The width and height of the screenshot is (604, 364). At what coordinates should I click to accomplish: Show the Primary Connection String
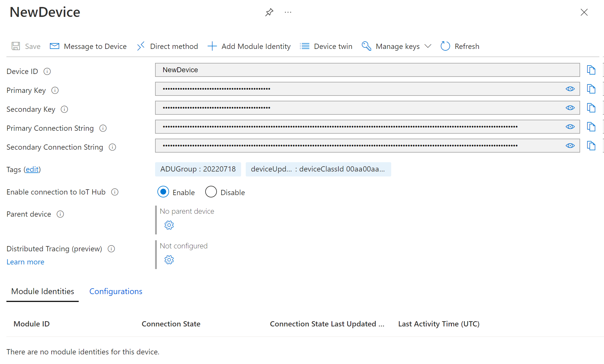coord(570,127)
